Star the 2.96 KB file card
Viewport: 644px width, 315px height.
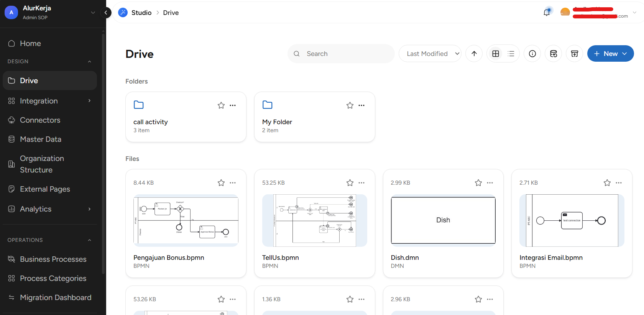click(x=478, y=299)
